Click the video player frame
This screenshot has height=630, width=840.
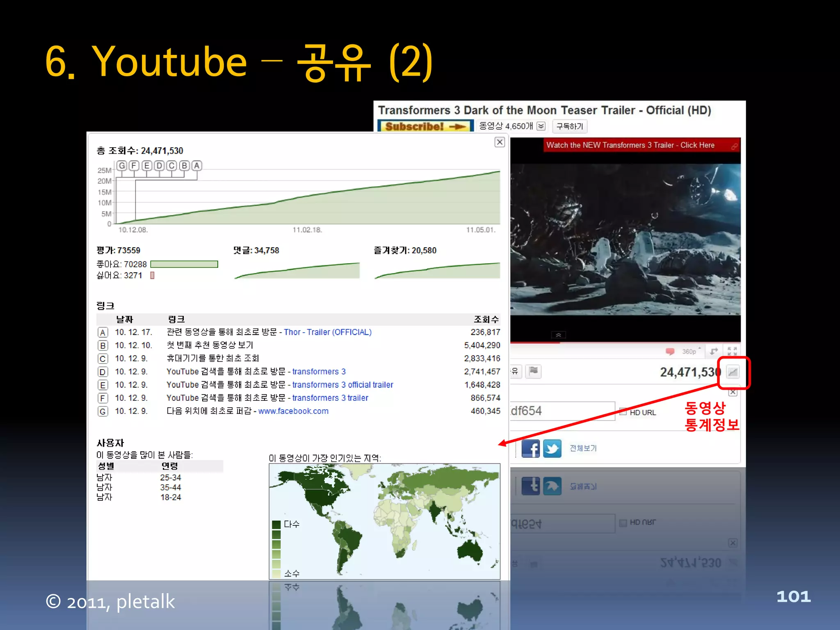pyautogui.click(x=625, y=240)
